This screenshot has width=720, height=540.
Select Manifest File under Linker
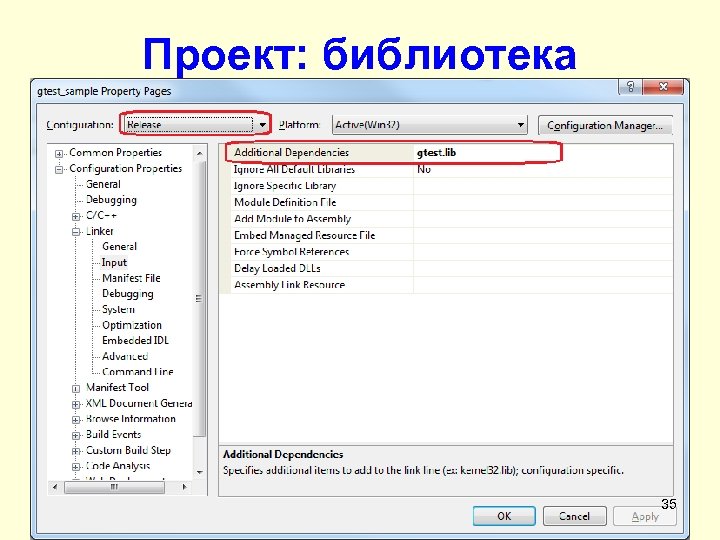click(131, 278)
